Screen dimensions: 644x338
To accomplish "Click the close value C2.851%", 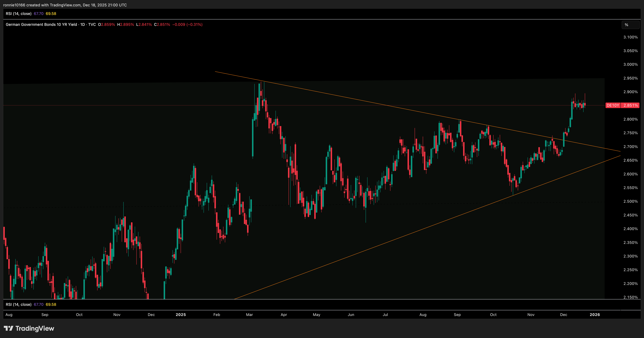I will 162,25.
